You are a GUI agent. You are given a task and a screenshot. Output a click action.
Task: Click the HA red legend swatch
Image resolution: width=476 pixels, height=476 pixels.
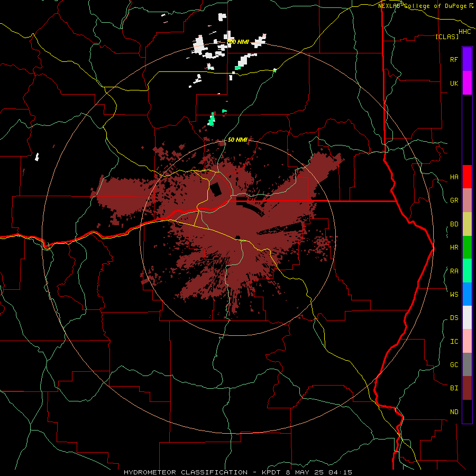click(467, 177)
